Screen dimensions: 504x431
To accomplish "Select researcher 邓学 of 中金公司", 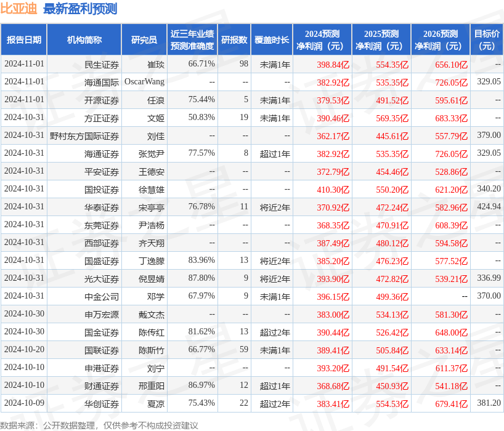I will 154,296.
